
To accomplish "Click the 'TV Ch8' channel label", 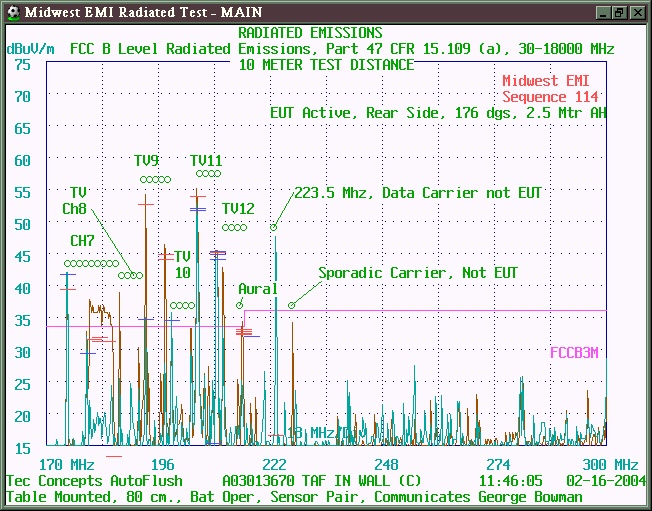I will point(76,201).
